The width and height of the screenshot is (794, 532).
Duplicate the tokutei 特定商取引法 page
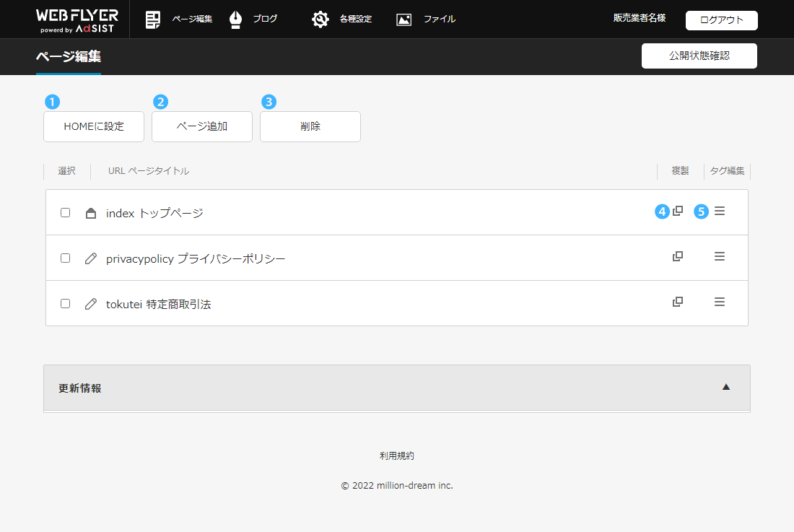tap(678, 302)
